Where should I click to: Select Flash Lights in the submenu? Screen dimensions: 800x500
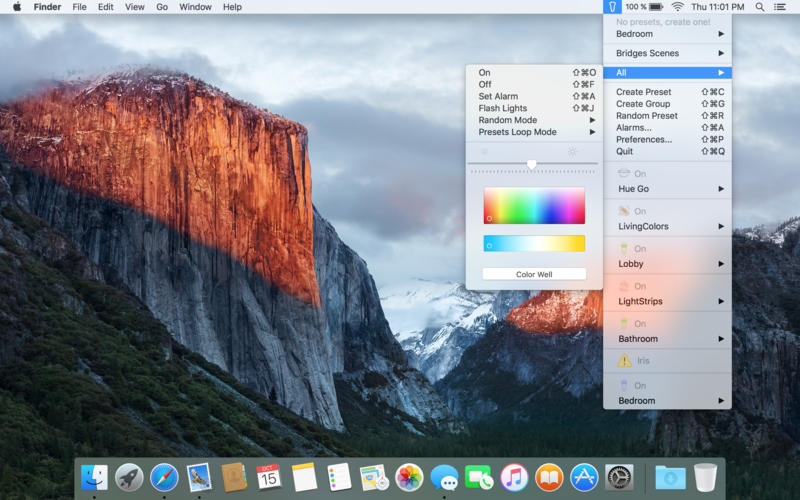503,108
